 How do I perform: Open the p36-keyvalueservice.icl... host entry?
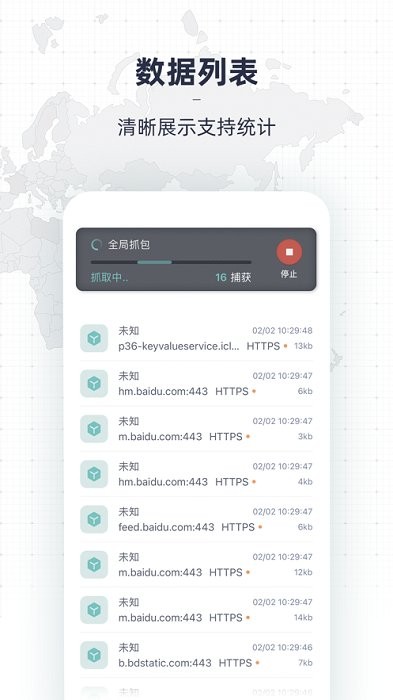point(179,346)
